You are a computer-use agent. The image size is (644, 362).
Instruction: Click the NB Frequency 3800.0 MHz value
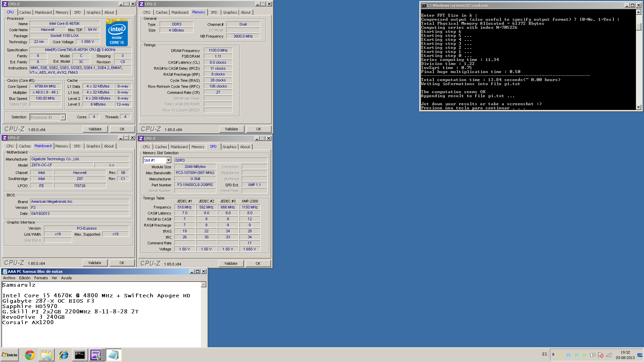click(x=243, y=36)
